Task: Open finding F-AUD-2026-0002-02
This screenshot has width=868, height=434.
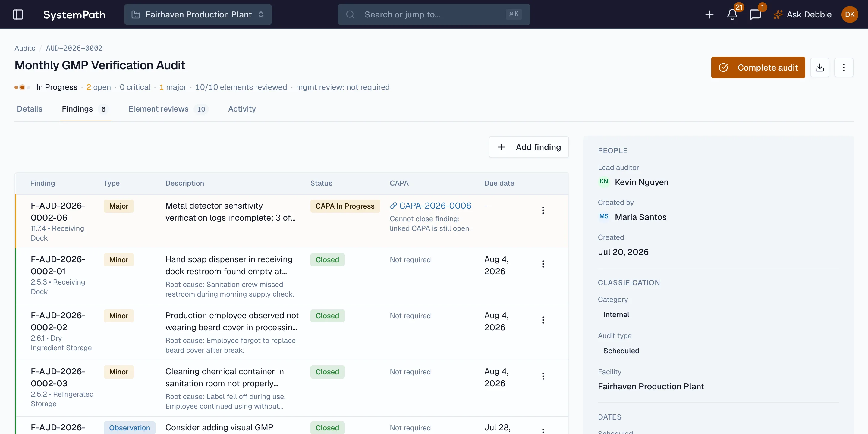Action: [58, 321]
